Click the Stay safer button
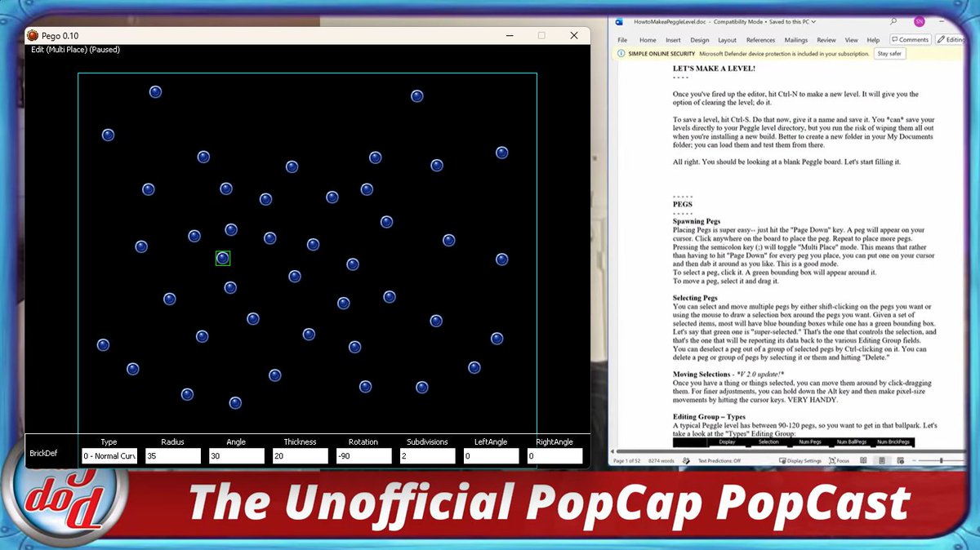The height and width of the screenshot is (550, 980). (889, 54)
